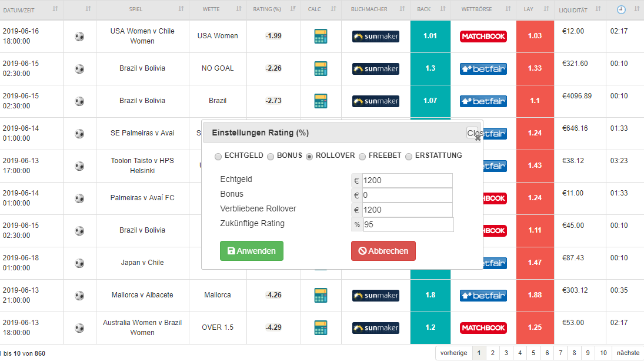
Task: Go to page 5 of results
Action: pos(533,353)
